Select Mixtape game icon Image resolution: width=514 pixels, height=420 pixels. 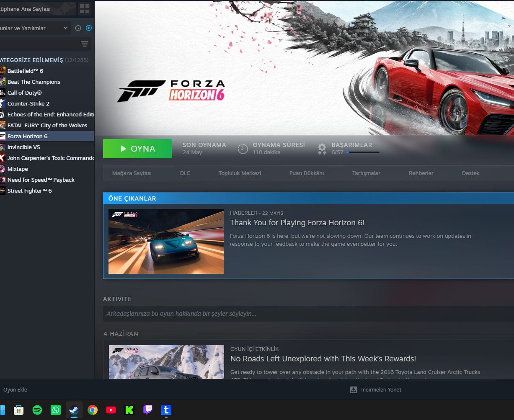pyautogui.click(x=3, y=169)
